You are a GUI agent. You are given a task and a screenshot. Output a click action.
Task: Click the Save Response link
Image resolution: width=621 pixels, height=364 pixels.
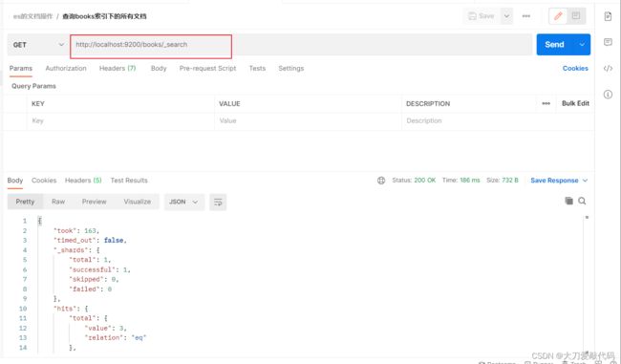click(x=554, y=181)
